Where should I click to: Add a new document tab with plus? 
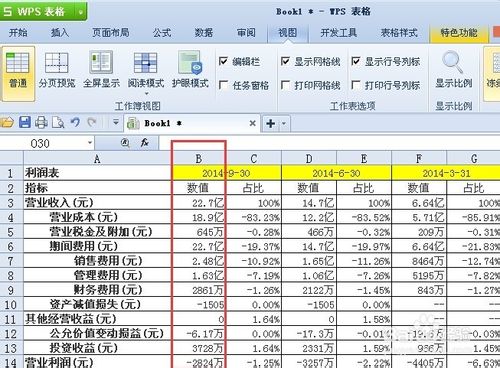[x=271, y=124]
